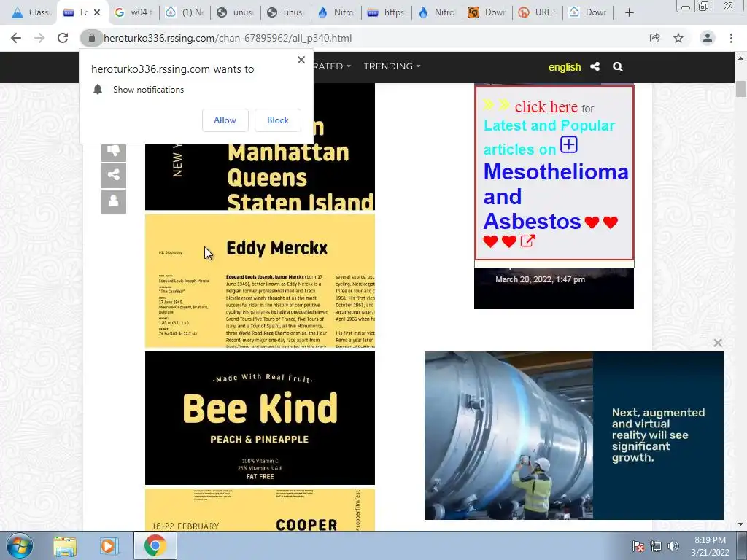747x560 pixels.
Task: View site info lock icon
Action: [x=91, y=38]
